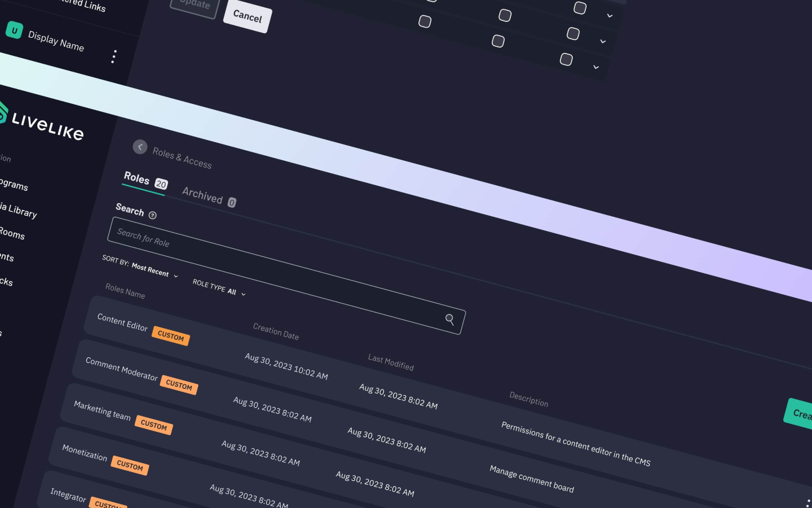Select the Content Editor role name
Image resolution: width=812 pixels, height=508 pixels.
(122, 322)
